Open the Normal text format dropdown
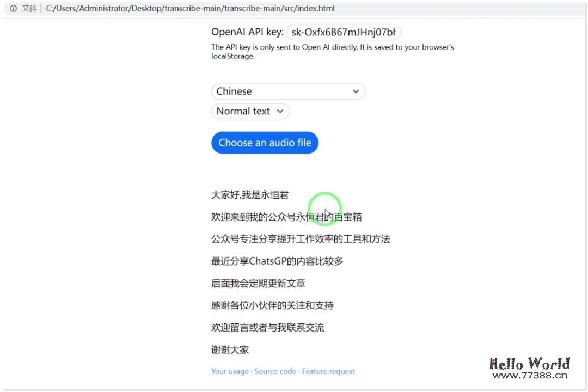Image resolution: width=588 pixels, height=392 pixels. tap(250, 111)
